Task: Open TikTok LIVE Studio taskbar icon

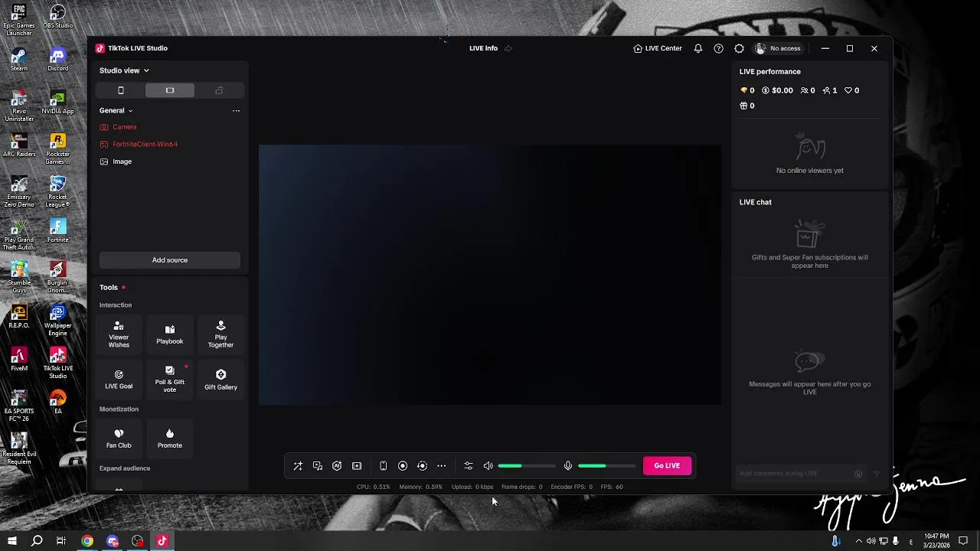Action: 162,541
